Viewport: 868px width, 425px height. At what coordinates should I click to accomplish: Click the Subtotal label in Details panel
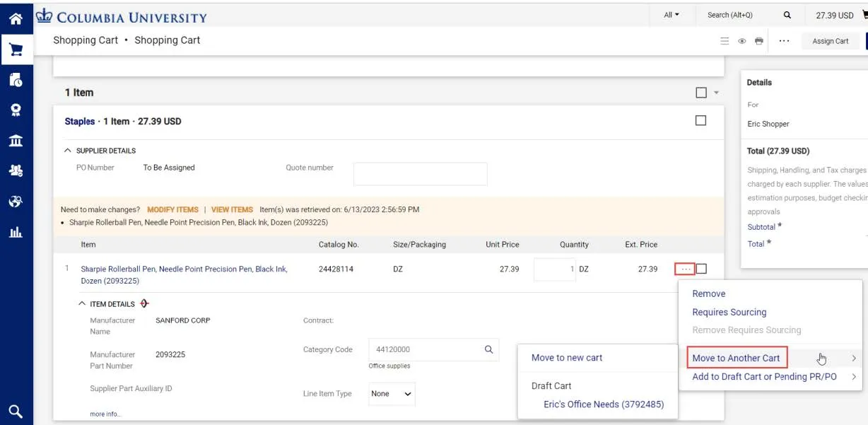[x=761, y=227]
